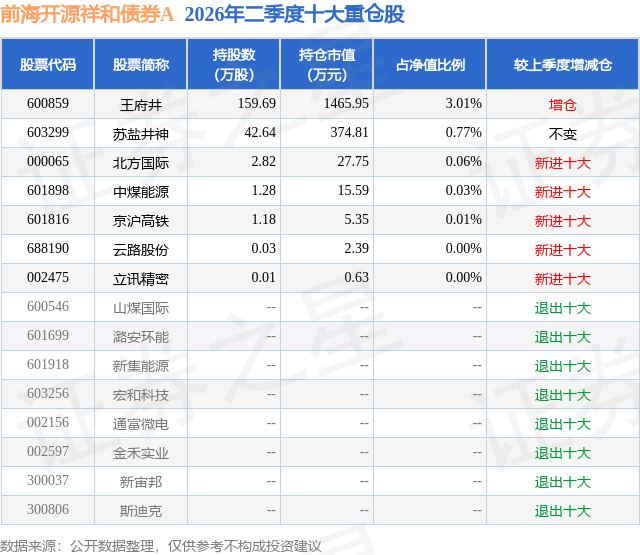Click the 占净值比例 column header

click(x=430, y=64)
